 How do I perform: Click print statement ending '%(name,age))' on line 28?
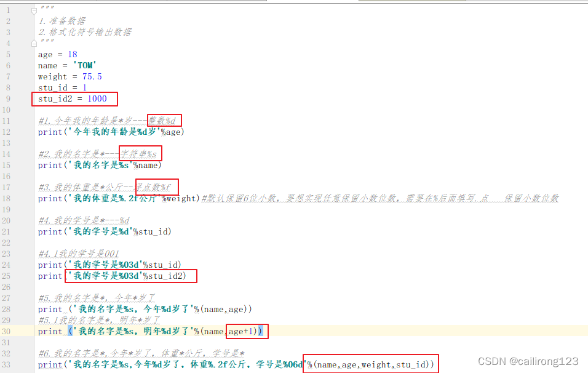tap(145, 309)
